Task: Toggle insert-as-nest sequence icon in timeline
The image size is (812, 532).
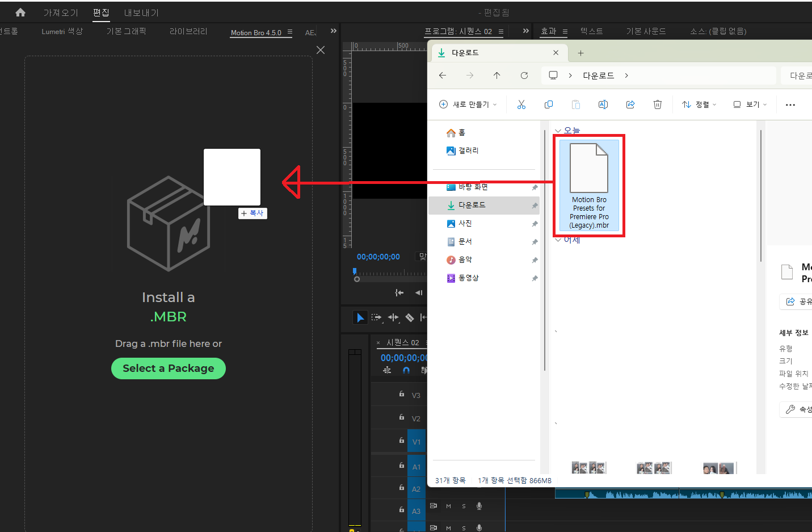Action: (387, 370)
